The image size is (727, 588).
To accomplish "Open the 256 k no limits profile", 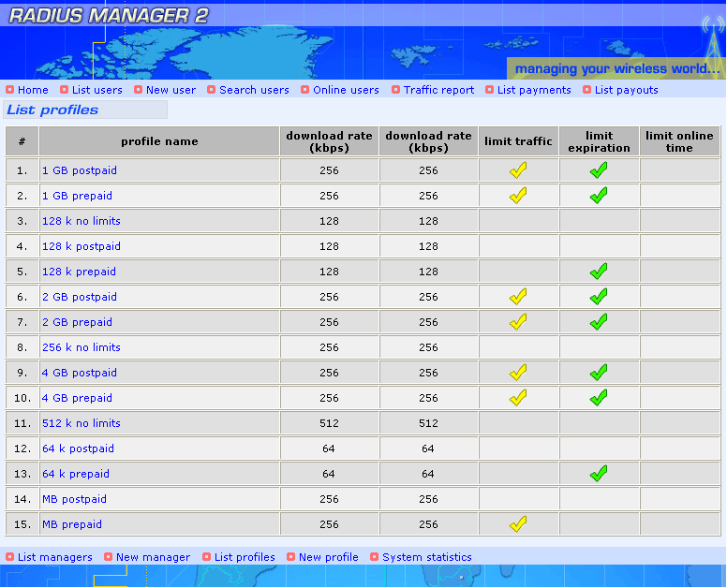I will [x=81, y=348].
